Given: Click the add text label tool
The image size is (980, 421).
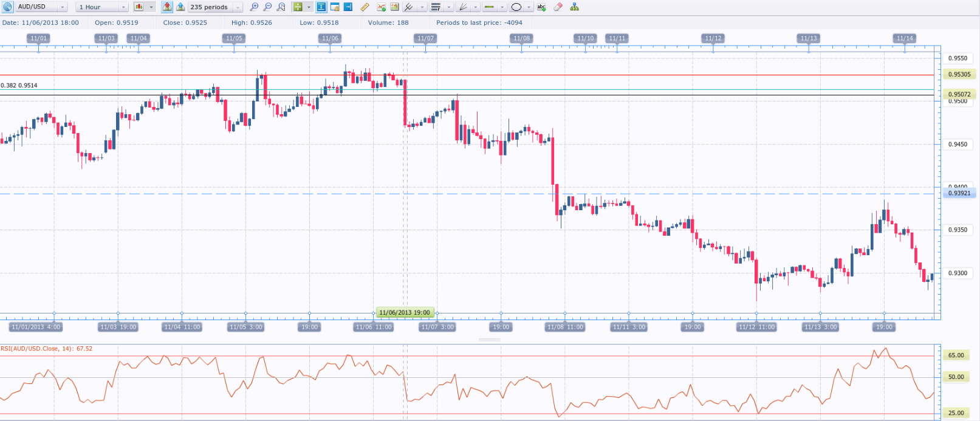Looking at the screenshot, I should click(541, 7).
